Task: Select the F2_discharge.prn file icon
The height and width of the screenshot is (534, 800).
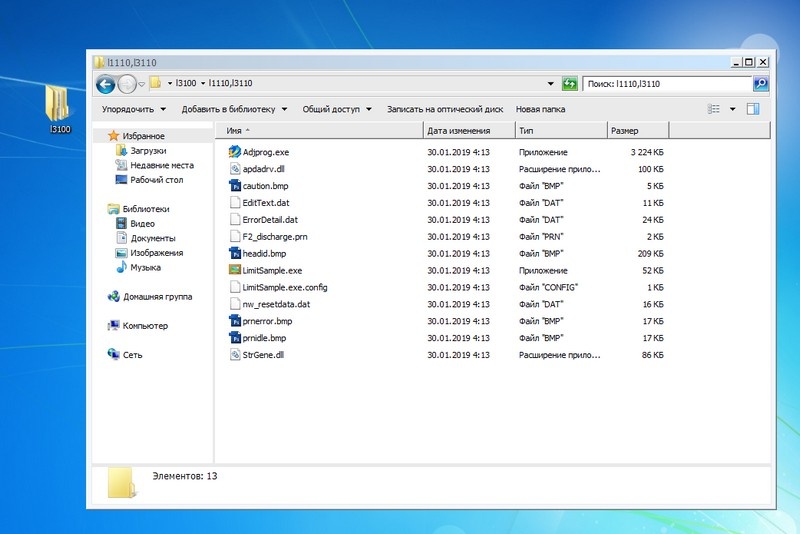Action: point(235,236)
